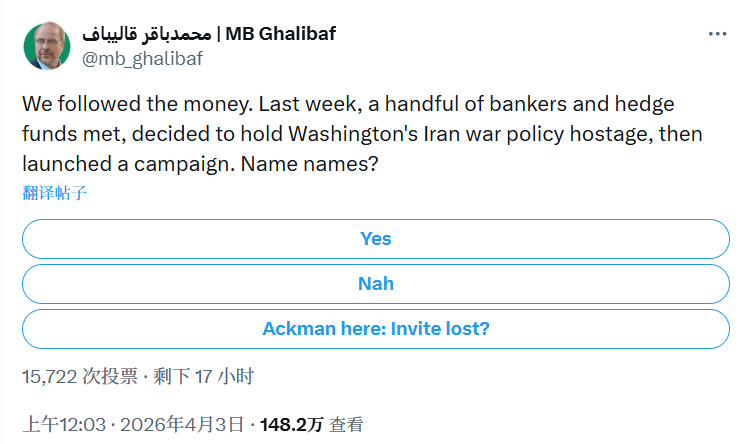This screenshot has height=444, width=745.
Task: Open the 上午12:03 timestamp link
Action: coord(64,424)
